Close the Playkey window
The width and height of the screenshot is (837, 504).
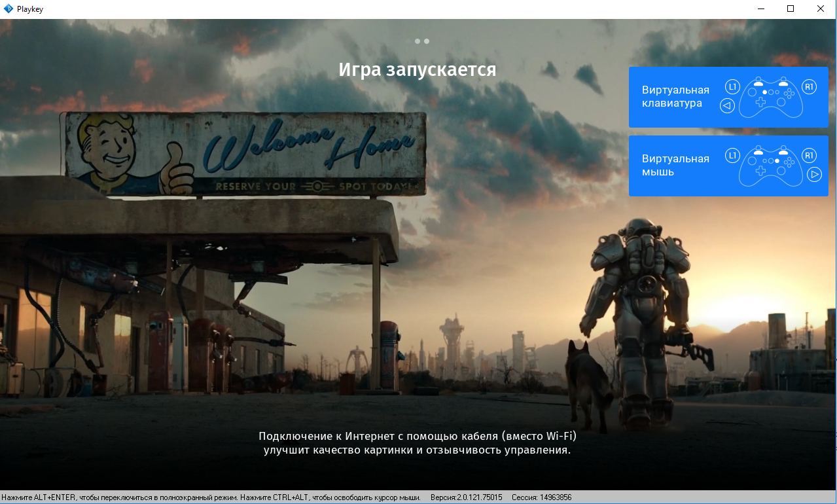click(821, 9)
